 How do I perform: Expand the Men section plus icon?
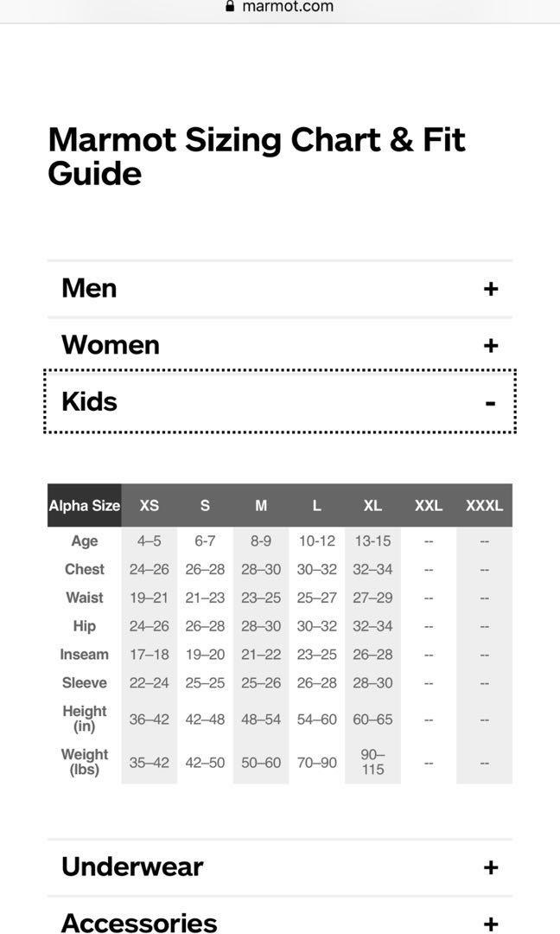coord(490,289)
